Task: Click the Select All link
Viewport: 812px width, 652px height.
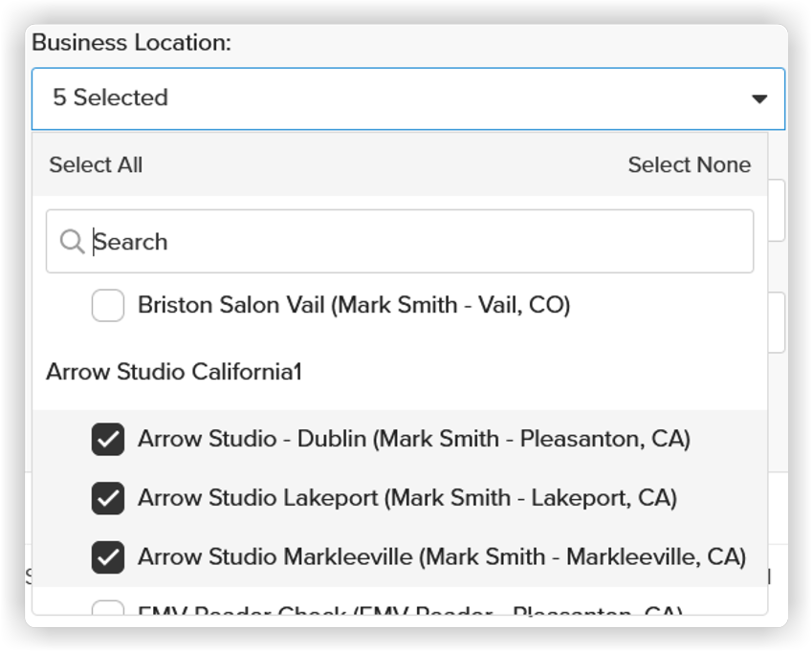Action: pyautogui.click(x=96, y=165)
